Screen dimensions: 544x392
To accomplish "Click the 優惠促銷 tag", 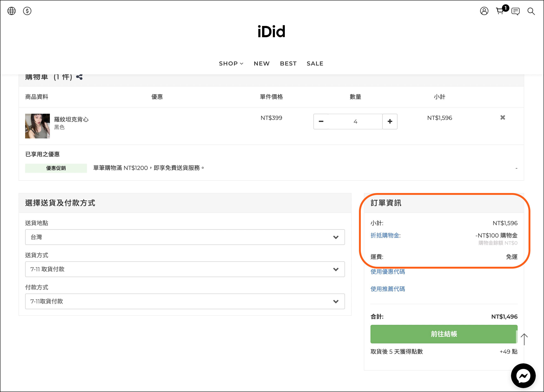I will [x=56, y=168].
